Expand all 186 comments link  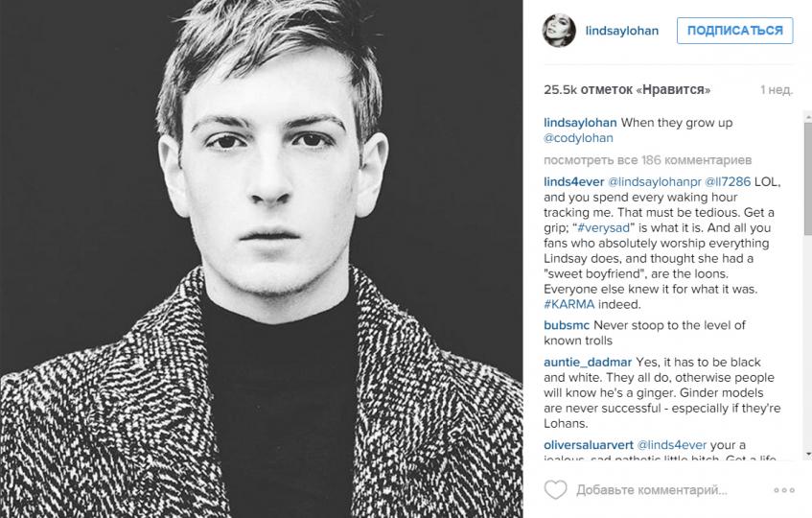647,160
